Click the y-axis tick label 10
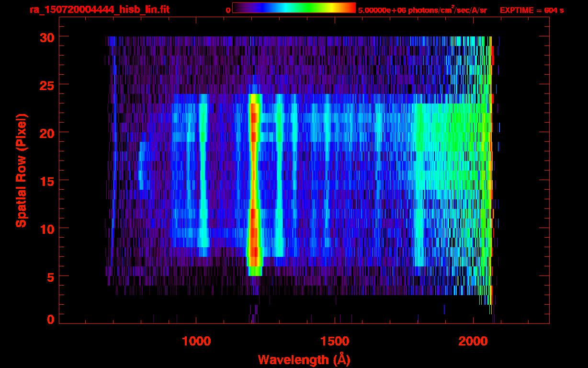Viewport: 588px width, 368px height. 47,229
